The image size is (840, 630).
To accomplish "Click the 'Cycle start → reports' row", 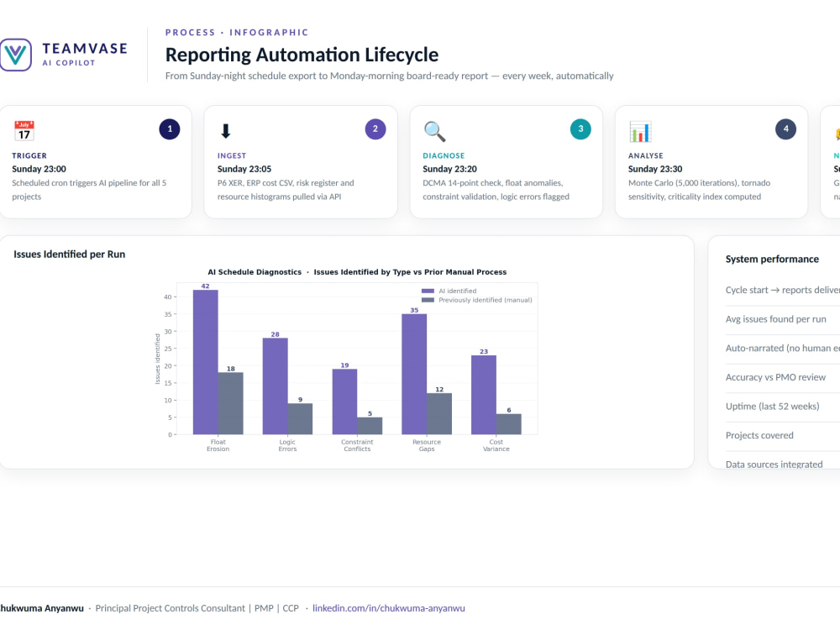I will coord(783,290).
